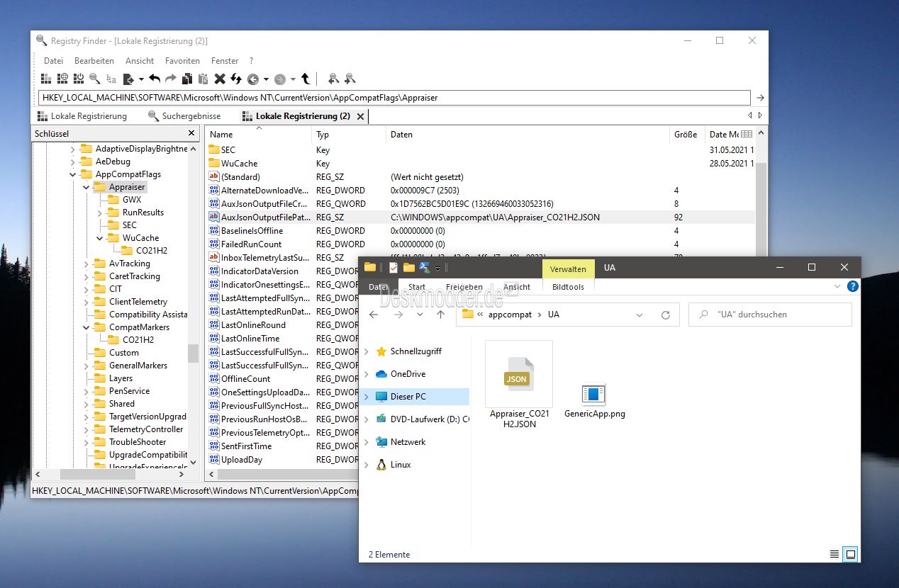This screenshot has width=899, height=588.
Task: Select the TelemetryController key in the tree
Action: [x=146, y=429]
